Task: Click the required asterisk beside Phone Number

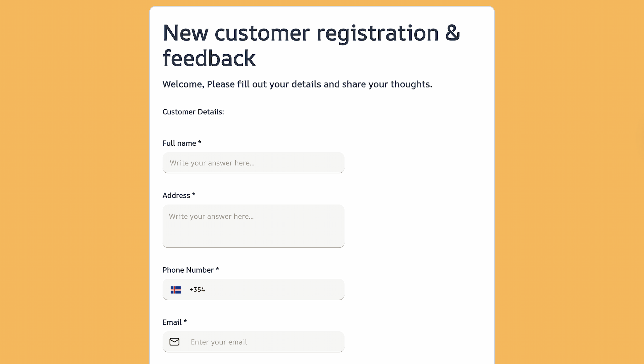Action: (217, 269)
